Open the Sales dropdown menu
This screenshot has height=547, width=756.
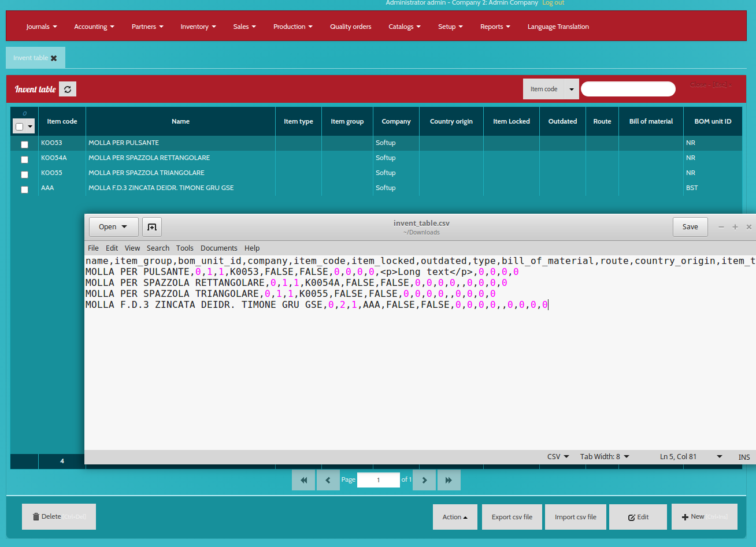pos(244,27)
